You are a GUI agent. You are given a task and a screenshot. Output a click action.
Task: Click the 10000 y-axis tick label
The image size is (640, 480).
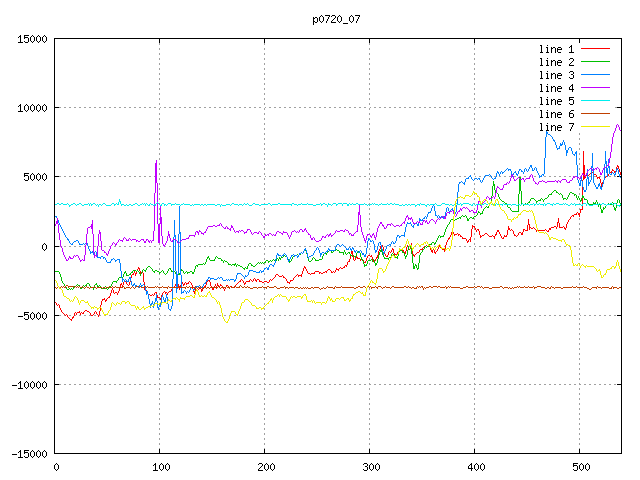pyautogui.click(x=30, y=108)
